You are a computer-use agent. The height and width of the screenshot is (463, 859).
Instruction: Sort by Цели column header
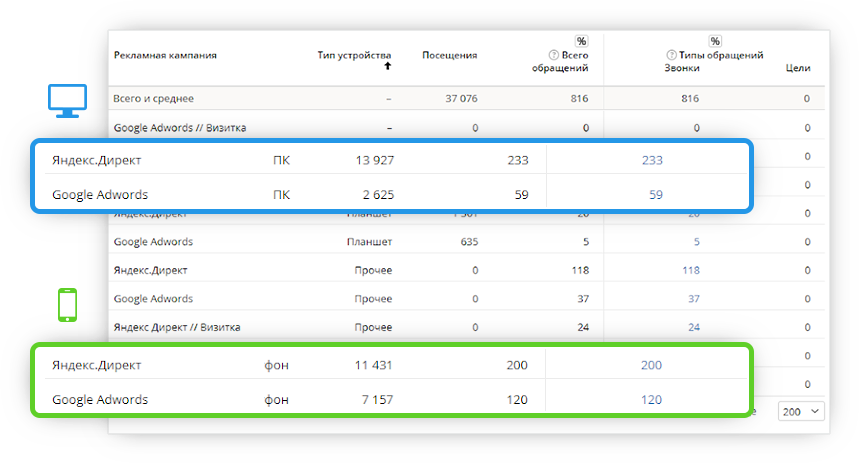pos(798,68)
